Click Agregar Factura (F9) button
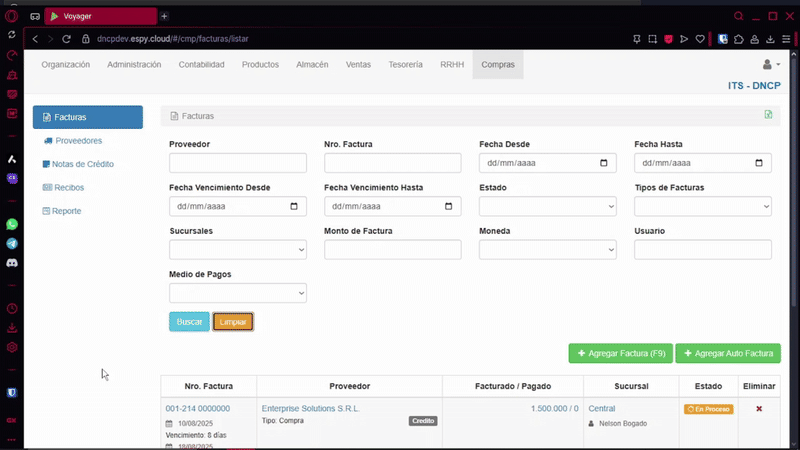Image resolution: width=800 pixels, height=450 pixels. pyautogui.click(x=620, y=354)
